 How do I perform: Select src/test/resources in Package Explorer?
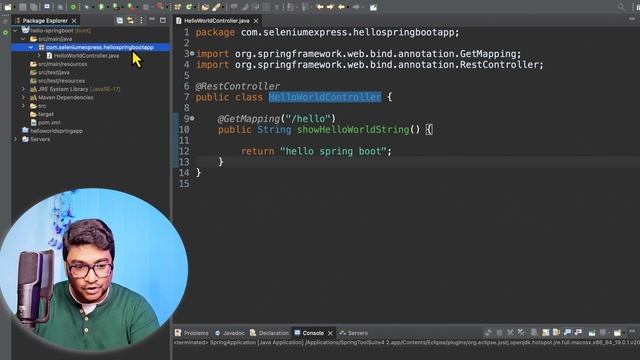pyautogui.click(x=58, y=81)
